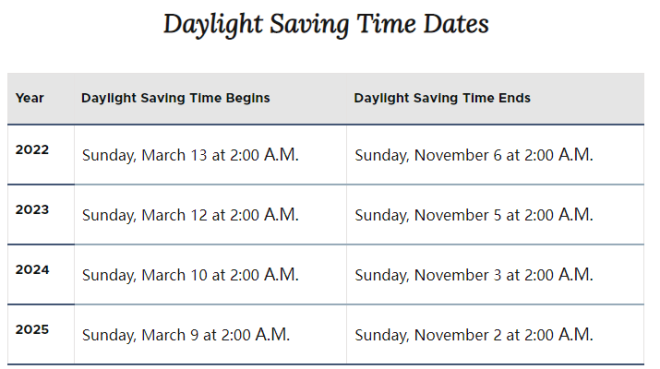Screen dimensions: 660x369
Task: Click the Sunday, November 3 end date
Action: point(474,275)
